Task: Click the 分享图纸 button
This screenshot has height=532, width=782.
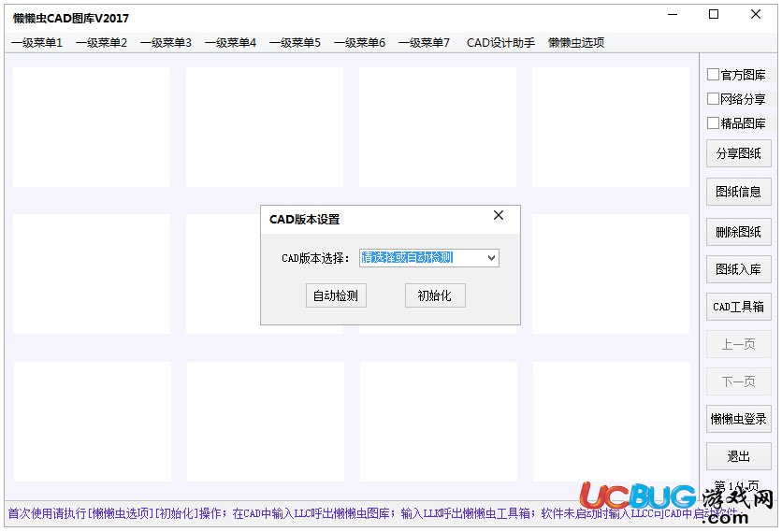Action: point(739,153)
